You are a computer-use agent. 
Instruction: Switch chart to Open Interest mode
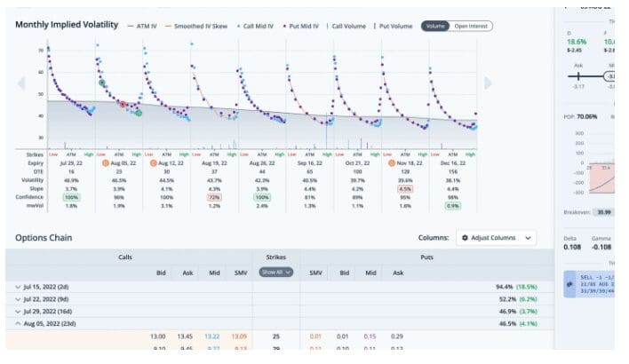[x=471, y=26]
